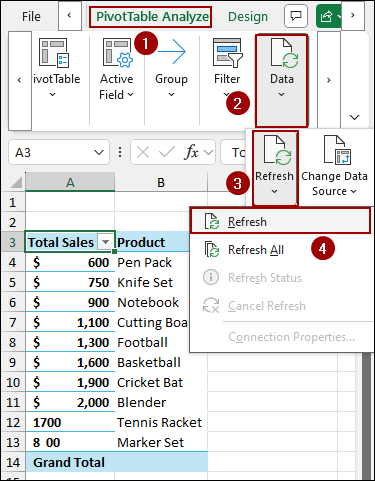Click the cancel (X) formula icon
Image resolution: width=375 pixels, height=481 pixels.
tap(143, 153)
